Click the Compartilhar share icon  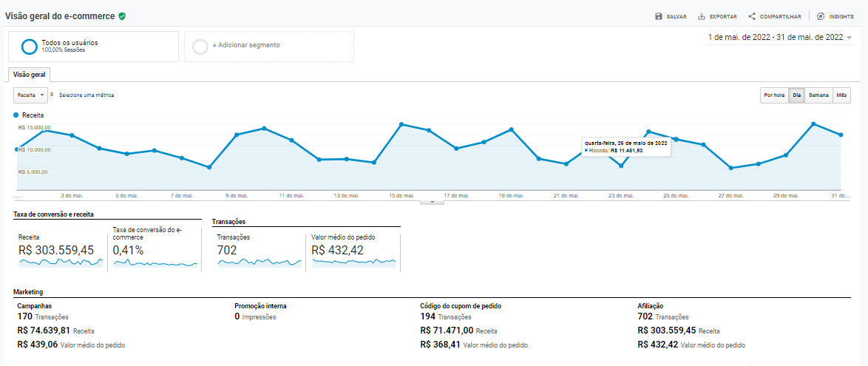[x=752, y=16]
